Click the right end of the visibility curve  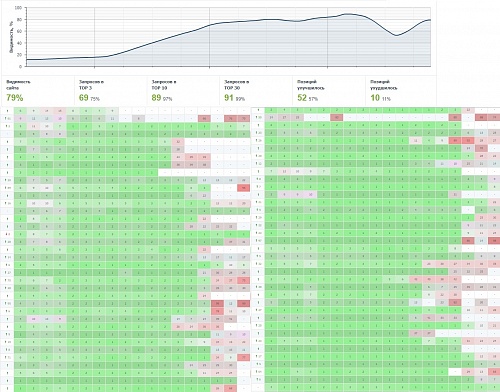point(430,20)
